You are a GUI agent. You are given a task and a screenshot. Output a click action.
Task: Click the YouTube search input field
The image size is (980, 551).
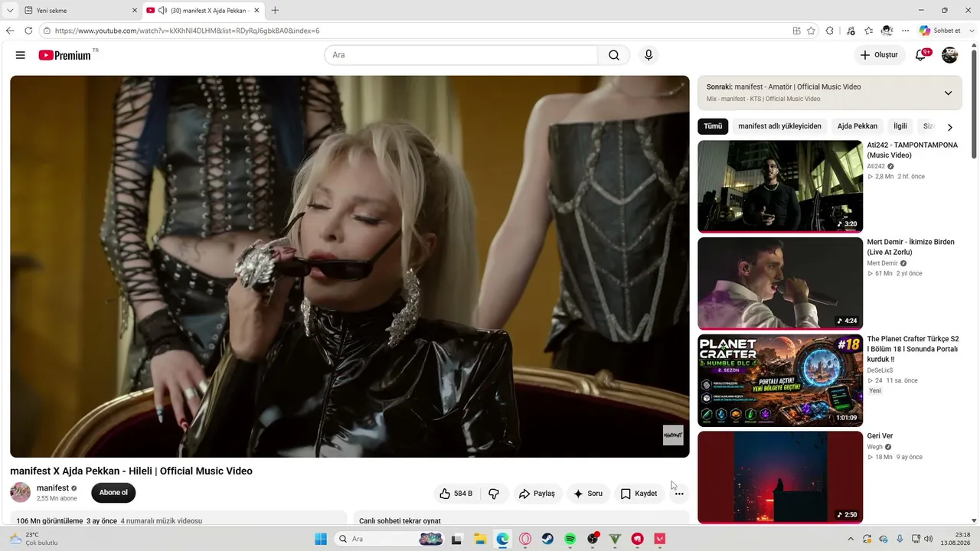(x=461, y=55)
